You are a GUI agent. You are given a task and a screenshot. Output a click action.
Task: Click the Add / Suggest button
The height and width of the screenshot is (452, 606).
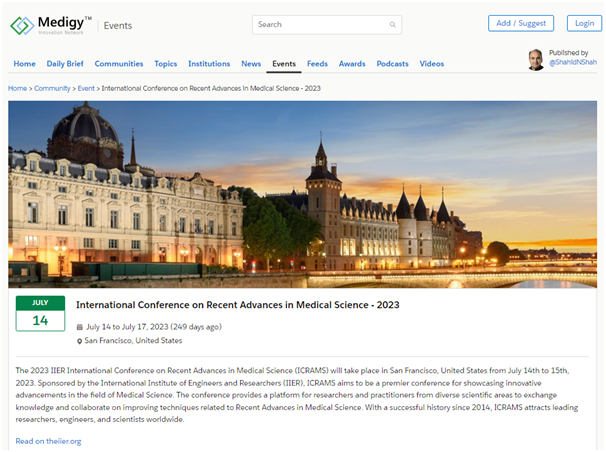tap(521, 23)
